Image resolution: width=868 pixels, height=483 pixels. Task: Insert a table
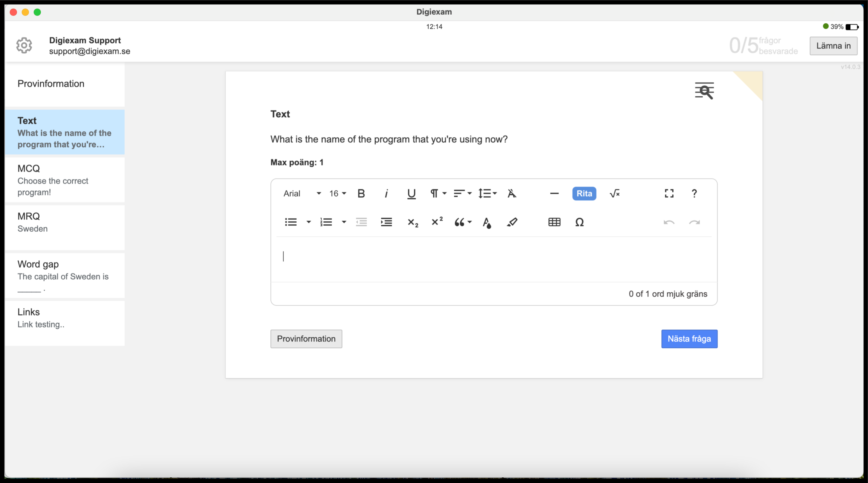[554, 222]
